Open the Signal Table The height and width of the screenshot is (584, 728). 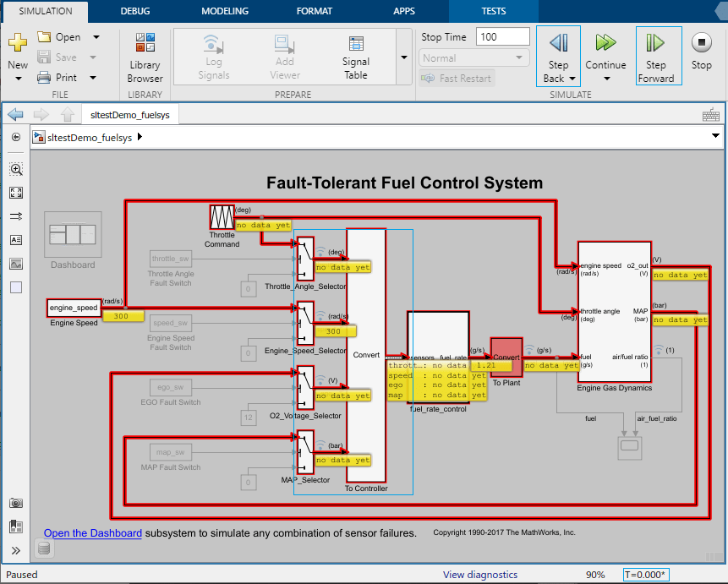pyautogui.click(x=356, y=57)
